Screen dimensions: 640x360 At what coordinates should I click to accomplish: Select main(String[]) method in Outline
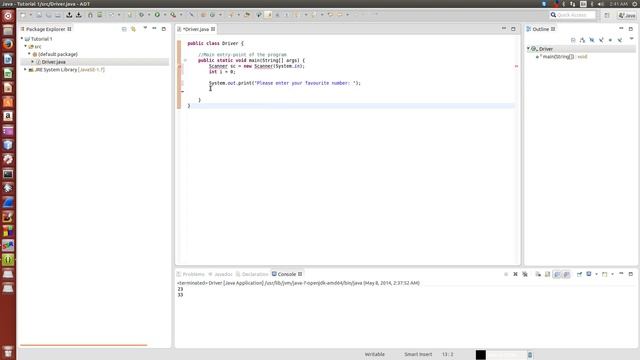click(562, 57)
